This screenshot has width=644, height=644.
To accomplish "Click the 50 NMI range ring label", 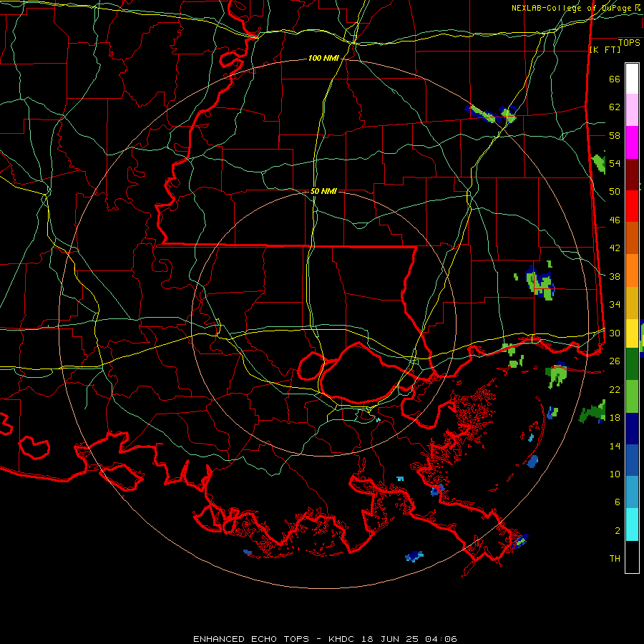I will pyautogui.click(x=323, y=191).
